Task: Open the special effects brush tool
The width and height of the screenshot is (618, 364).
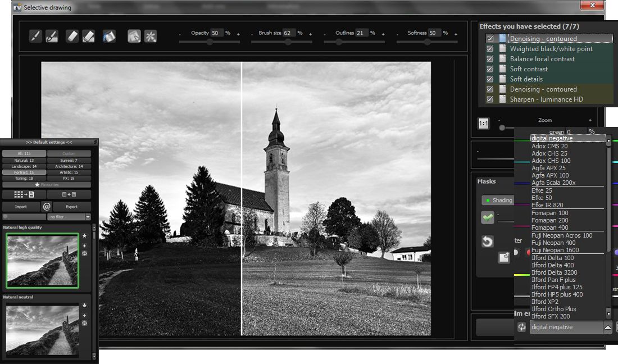Action: [149, 35]
